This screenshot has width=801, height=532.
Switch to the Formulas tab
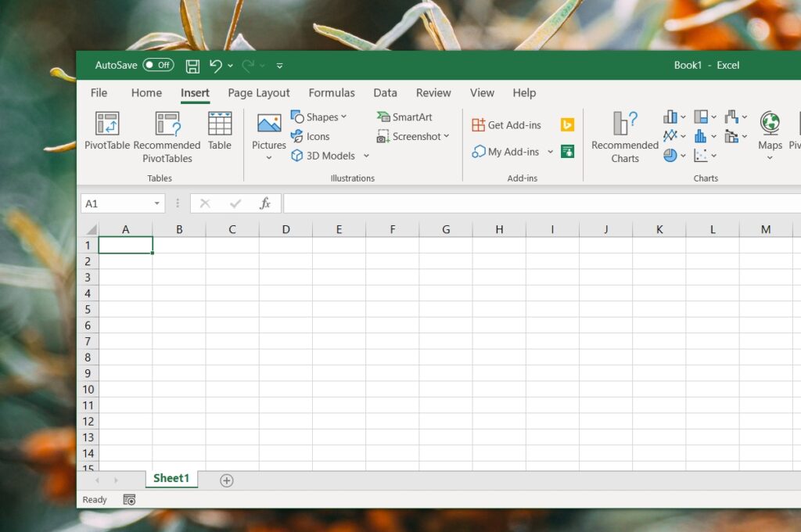[x=332, y=92]
